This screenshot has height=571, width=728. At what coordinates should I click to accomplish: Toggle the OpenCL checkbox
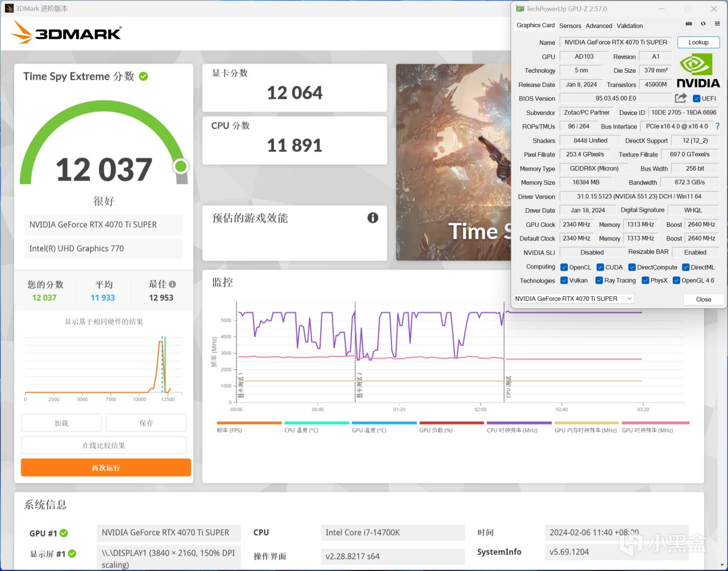[x=564, y=267]
